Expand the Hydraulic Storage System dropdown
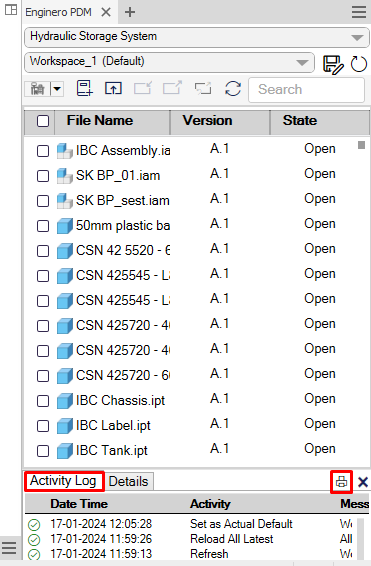This screenshot has height=566, width=371. [x=357, y=37]
